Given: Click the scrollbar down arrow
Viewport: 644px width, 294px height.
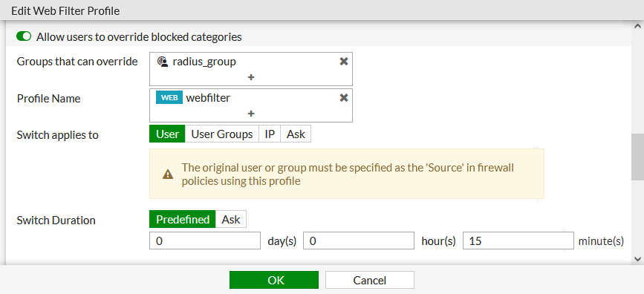Looking at the screenshot, I should [x=637, y=258].
